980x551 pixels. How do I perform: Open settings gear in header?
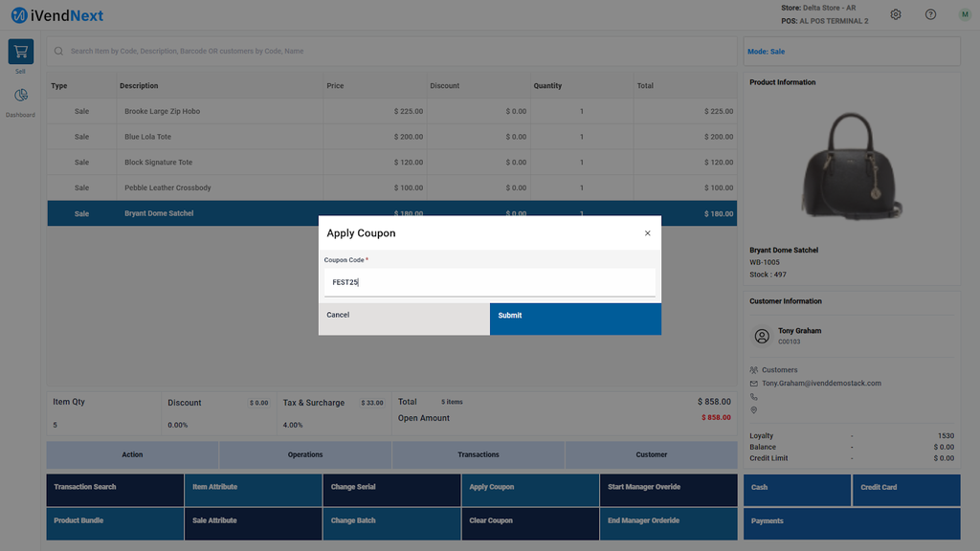(x=896, y=14)
